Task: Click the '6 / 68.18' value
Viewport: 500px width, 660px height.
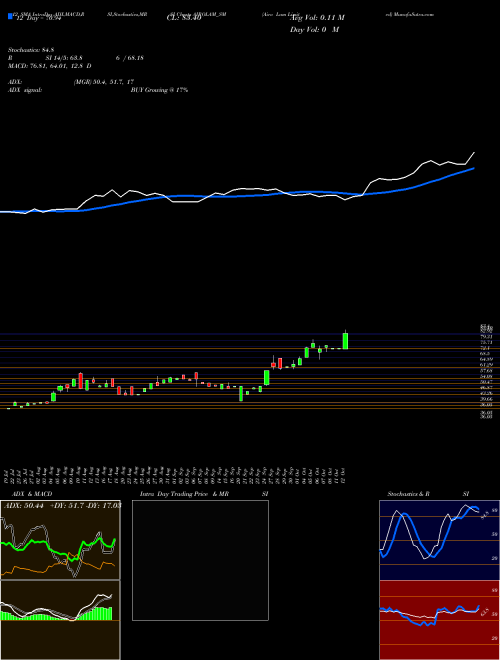Action: pos(130,58)
